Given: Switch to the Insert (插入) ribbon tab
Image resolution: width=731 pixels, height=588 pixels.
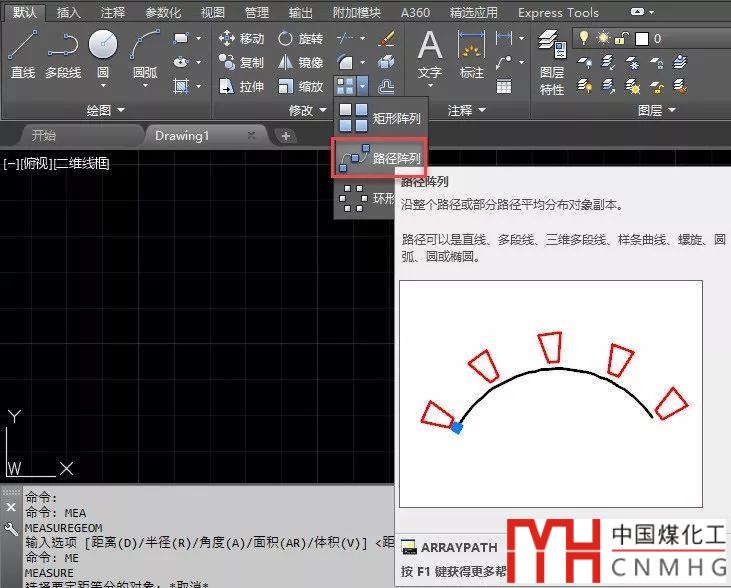Looking at the screenshot, I should click(69, 13).
